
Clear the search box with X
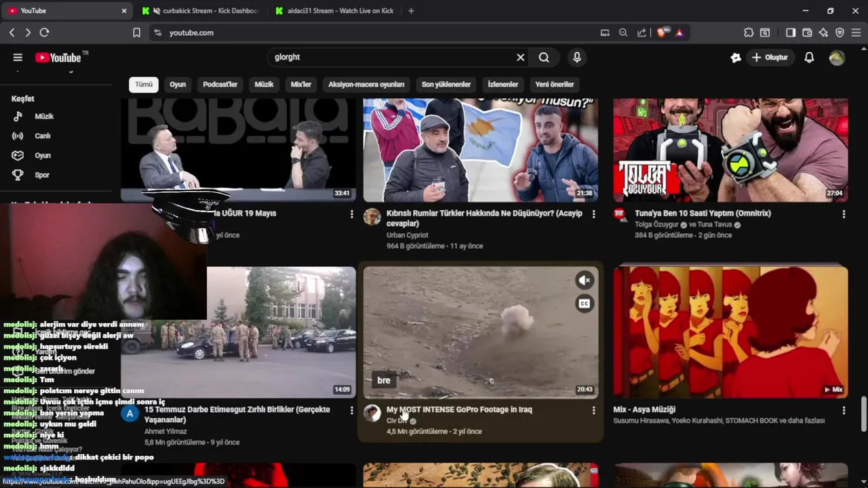[x=521, y=58]
